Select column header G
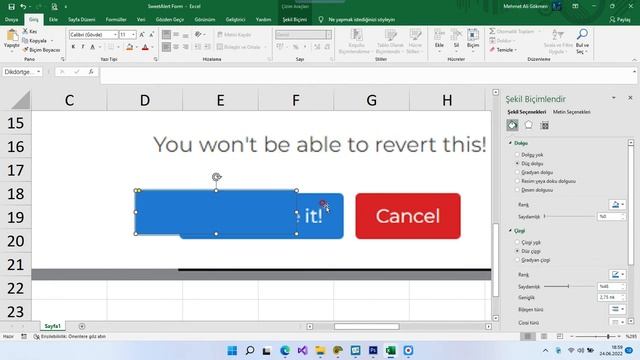640x360 pixels. tap(371, 100)
